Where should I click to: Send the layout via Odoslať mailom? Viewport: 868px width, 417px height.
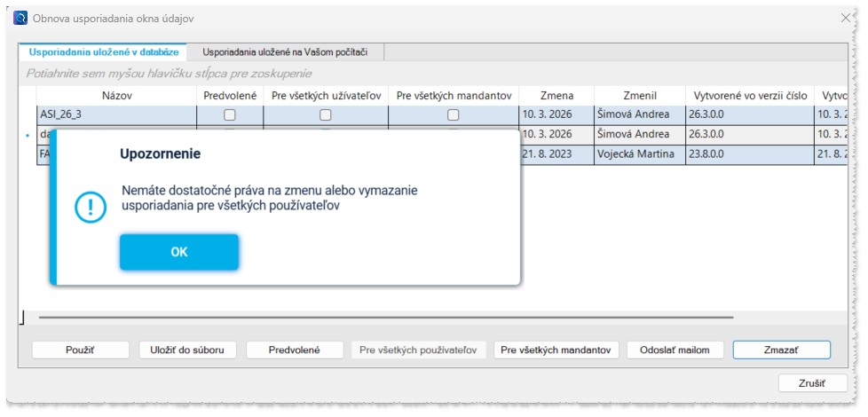(x=675, y=350)
